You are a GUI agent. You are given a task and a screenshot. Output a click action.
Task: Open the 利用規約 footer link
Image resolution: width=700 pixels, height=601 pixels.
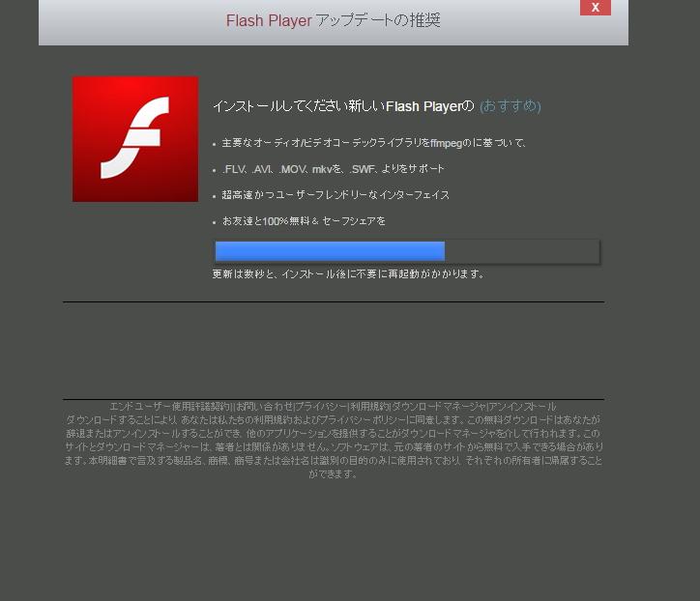pyautogui.click(x=369, y=407)
